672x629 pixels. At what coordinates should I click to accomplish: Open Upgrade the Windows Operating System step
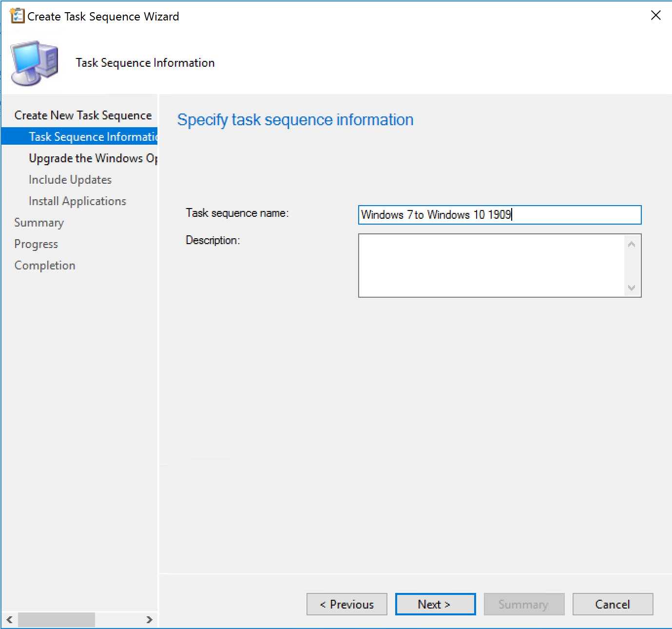coord(93,158)
